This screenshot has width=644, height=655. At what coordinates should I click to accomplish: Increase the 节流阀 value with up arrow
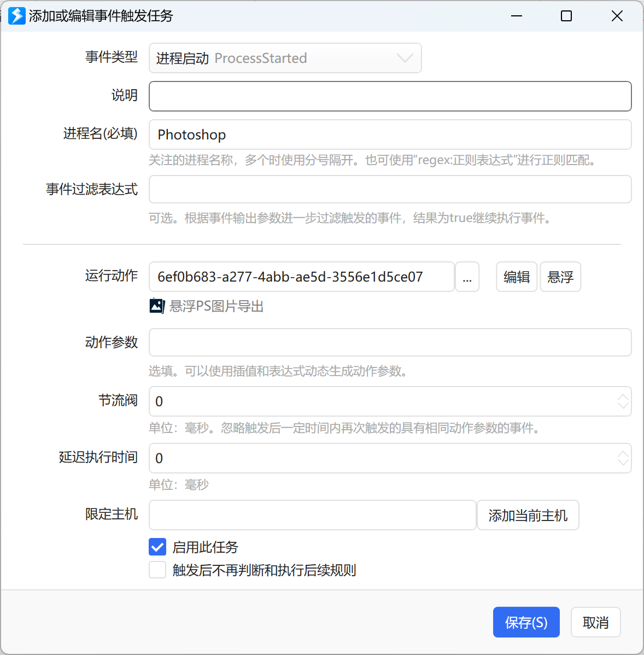[x=623, y=397]
